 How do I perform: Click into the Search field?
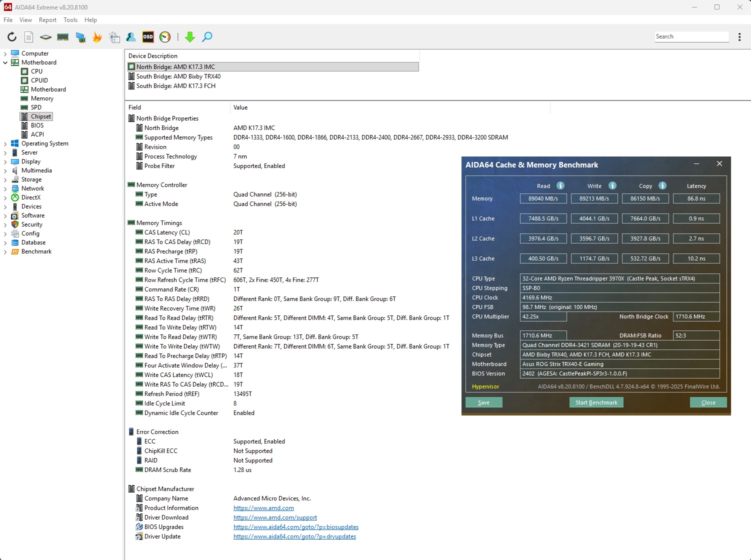pyautogui.click(x=691, y=36)
